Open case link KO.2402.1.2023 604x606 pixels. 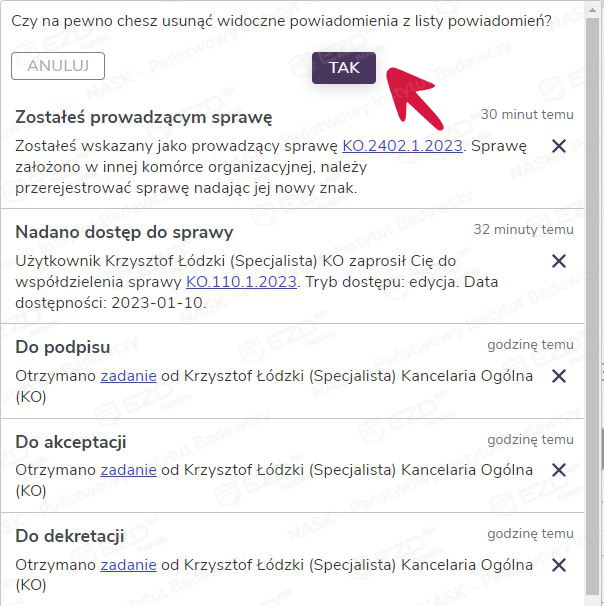click(402, 146)
